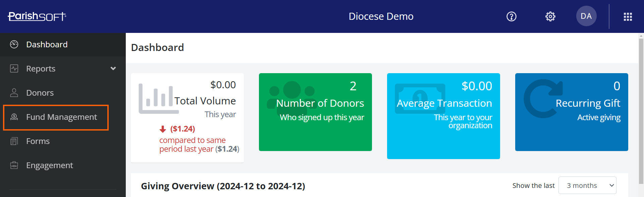Open the apps grid launcher icon
Viewport: 644px width, 197px height.
point(628,17)
